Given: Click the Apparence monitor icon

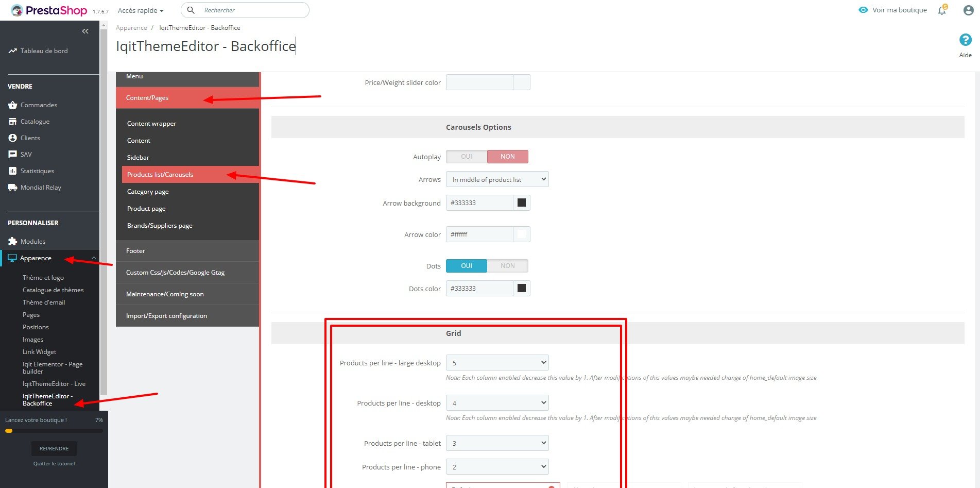Looking at the screenshot, I should point(12,258).
